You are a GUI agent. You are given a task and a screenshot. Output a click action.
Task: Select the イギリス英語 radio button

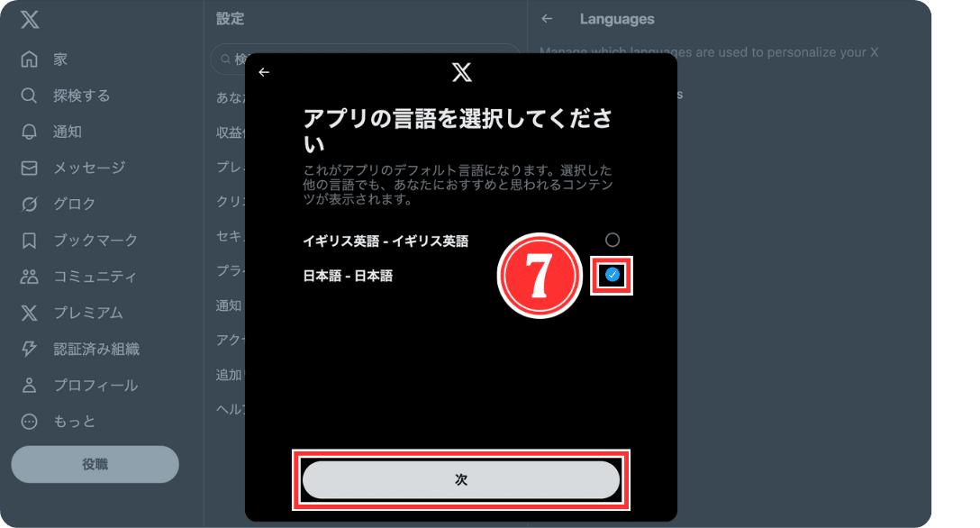[612, 240]
